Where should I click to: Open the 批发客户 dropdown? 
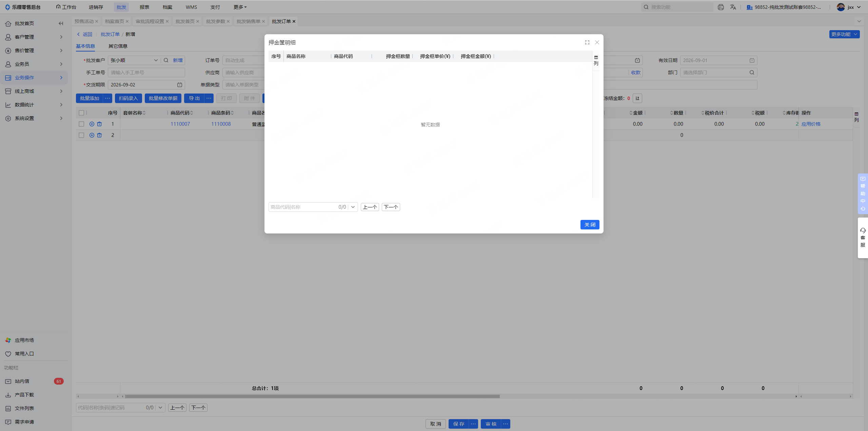[134, 60]
